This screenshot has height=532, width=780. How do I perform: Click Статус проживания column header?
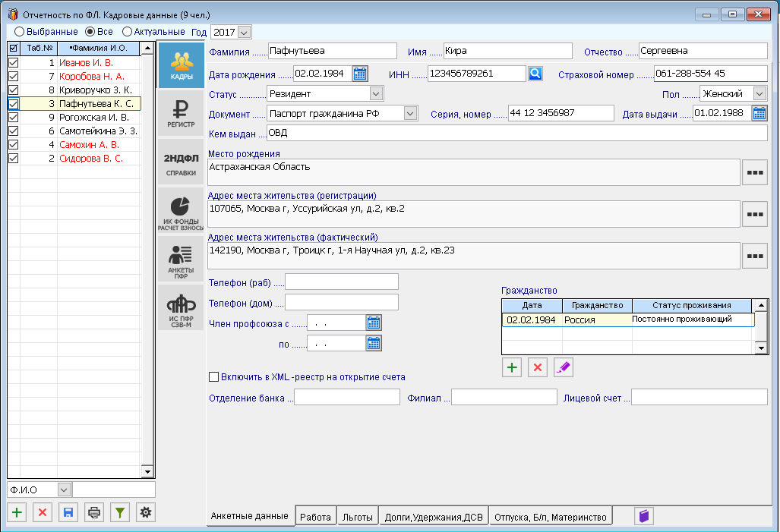tap(691, 305)
